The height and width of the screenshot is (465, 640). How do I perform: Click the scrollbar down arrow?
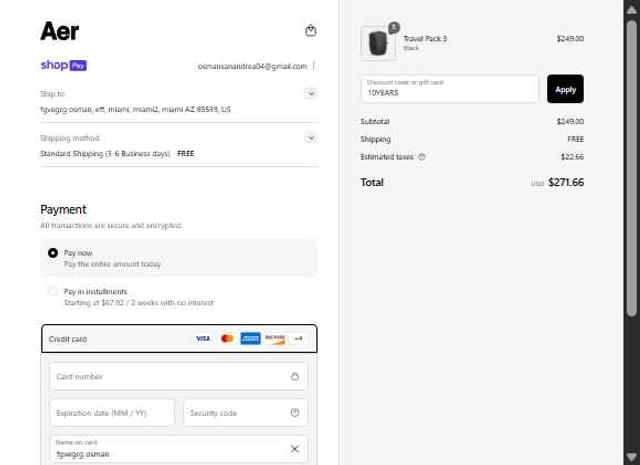pos(631,456)
